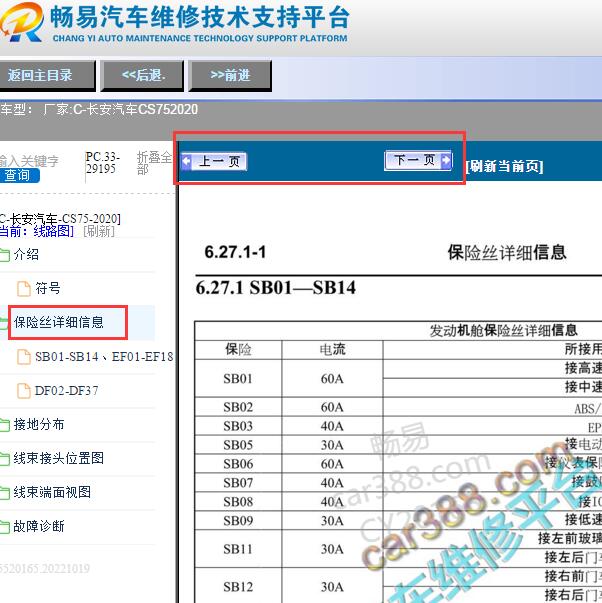Open previous page with 上一页
The width and height of the screenshot is (602, 603).
(x=214, y=162)
